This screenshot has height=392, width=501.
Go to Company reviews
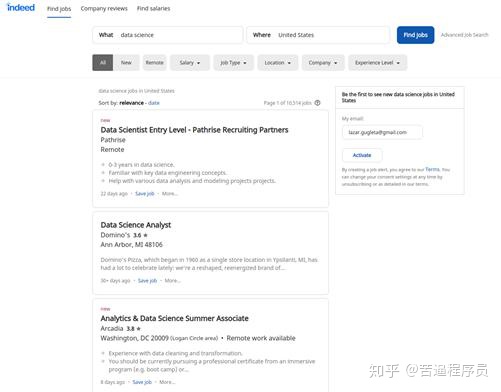(104, 8)
